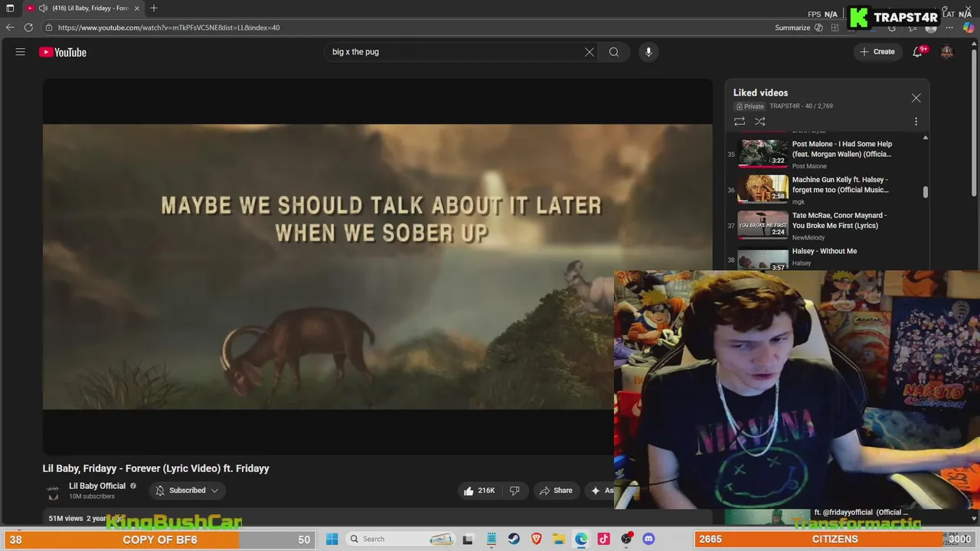Open Discord from taskbar
Screen dimensions: 980x551
(649, 539)
